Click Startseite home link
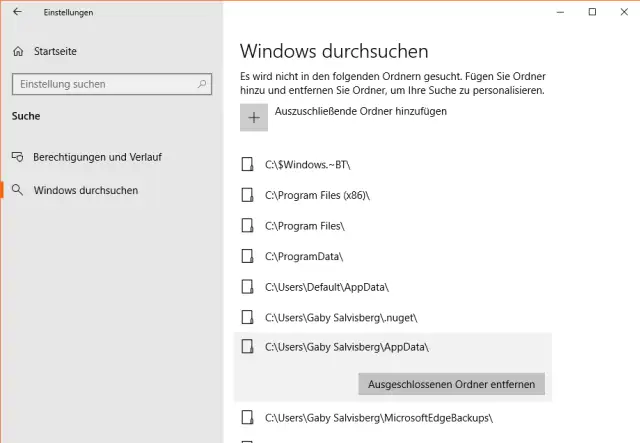The image size is (640, 443). coord(55,51)
